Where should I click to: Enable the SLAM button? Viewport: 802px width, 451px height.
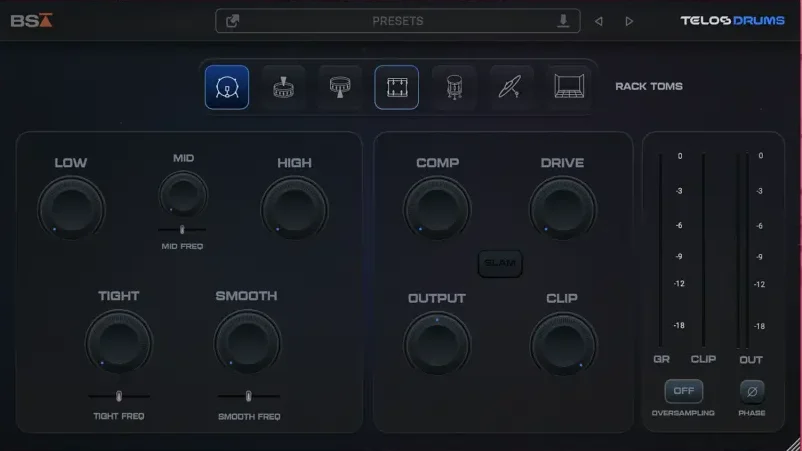tap(500, 263)
